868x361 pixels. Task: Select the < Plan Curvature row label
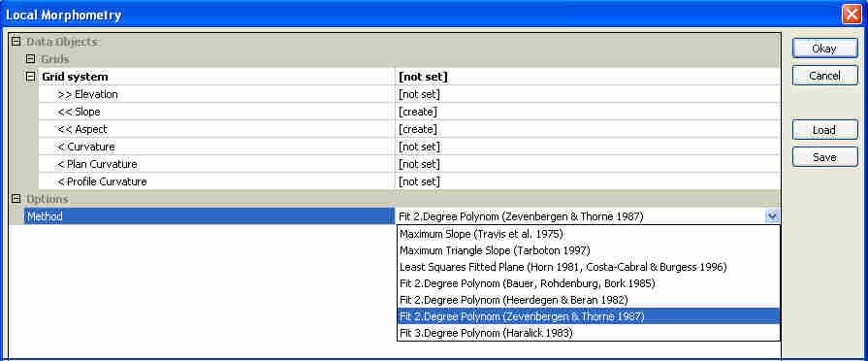[x=97, y=164]
